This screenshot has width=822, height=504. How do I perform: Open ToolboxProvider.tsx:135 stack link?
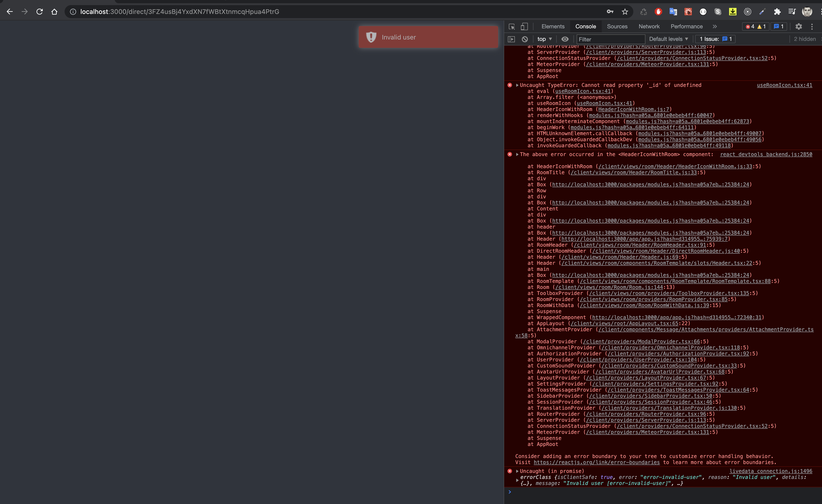669,293
